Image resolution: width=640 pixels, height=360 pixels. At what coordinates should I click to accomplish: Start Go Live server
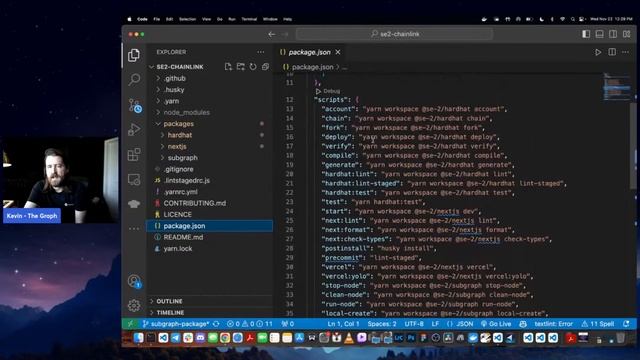[496, 324]
